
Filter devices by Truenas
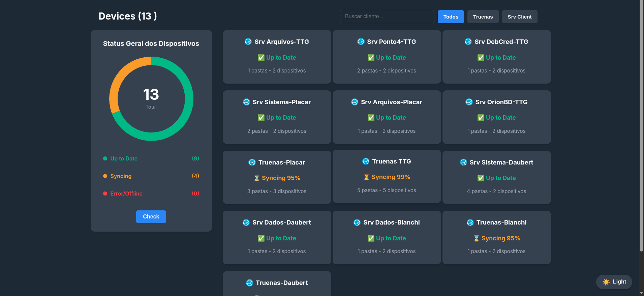[483, 17]
